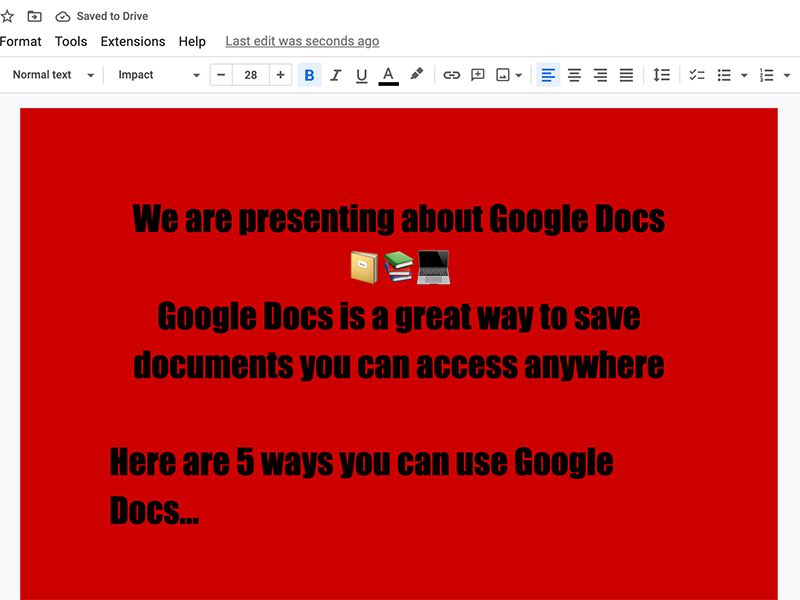Toggle bold formatting
The height and width of the screenshot is (600, 800).
310,74
